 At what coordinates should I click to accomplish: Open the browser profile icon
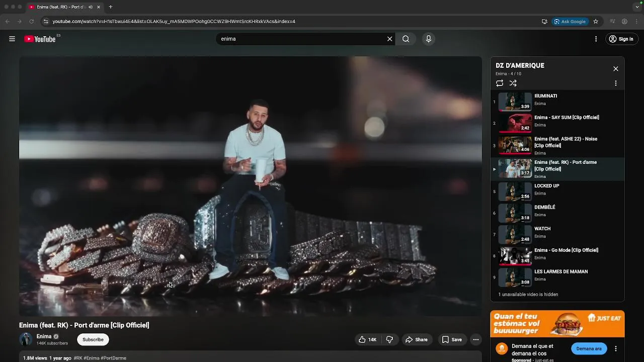click(x=624, y=22)
